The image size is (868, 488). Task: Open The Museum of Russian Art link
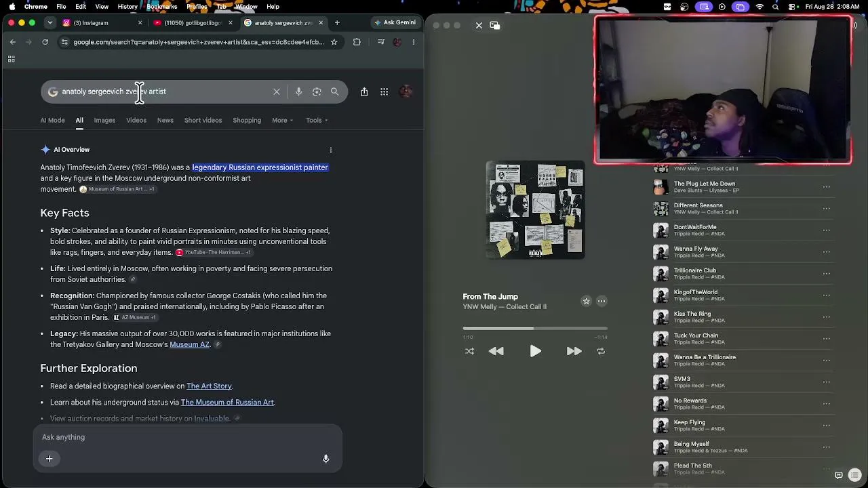point(227,403)
